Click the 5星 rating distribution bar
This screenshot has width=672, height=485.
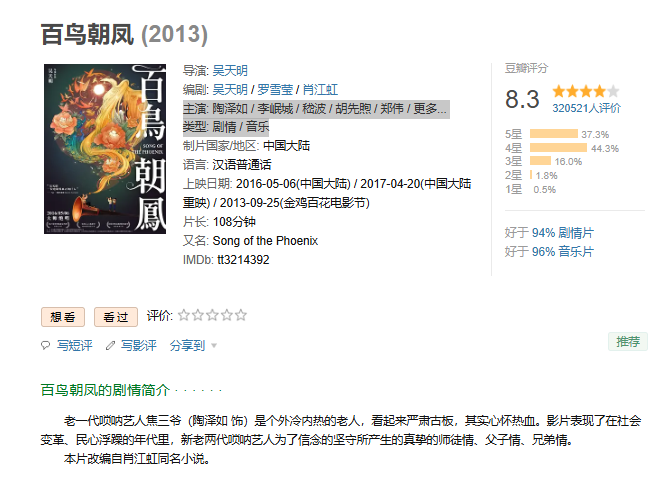[x=553, y=134]
